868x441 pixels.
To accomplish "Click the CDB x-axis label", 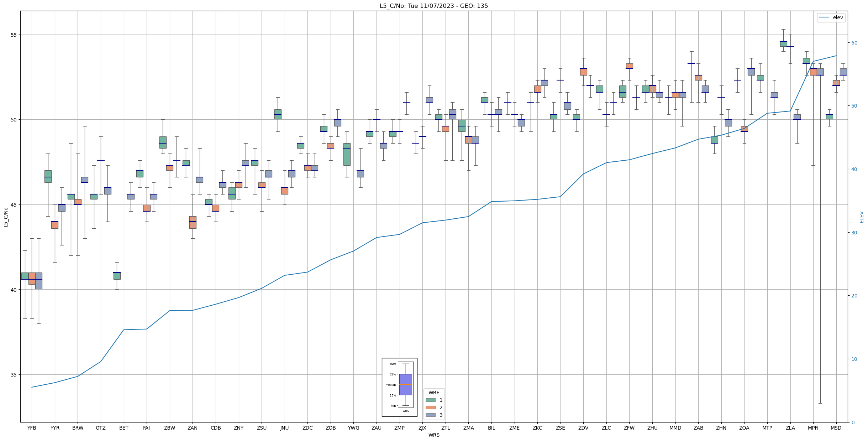I will [x=216, y=428].
